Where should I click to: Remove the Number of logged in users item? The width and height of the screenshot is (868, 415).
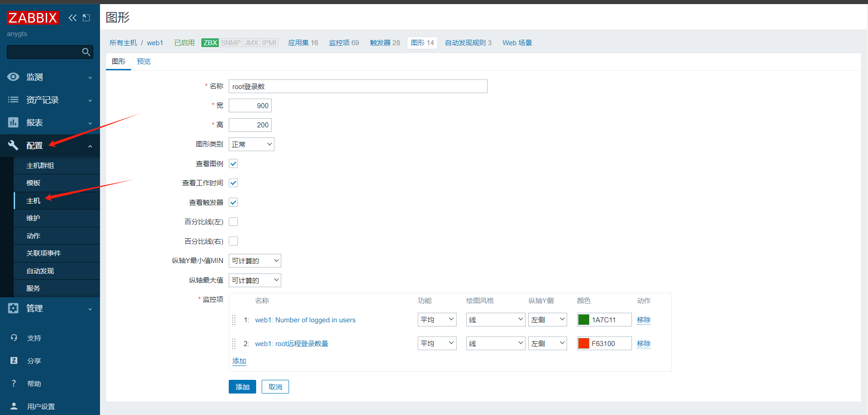point(643,320)
